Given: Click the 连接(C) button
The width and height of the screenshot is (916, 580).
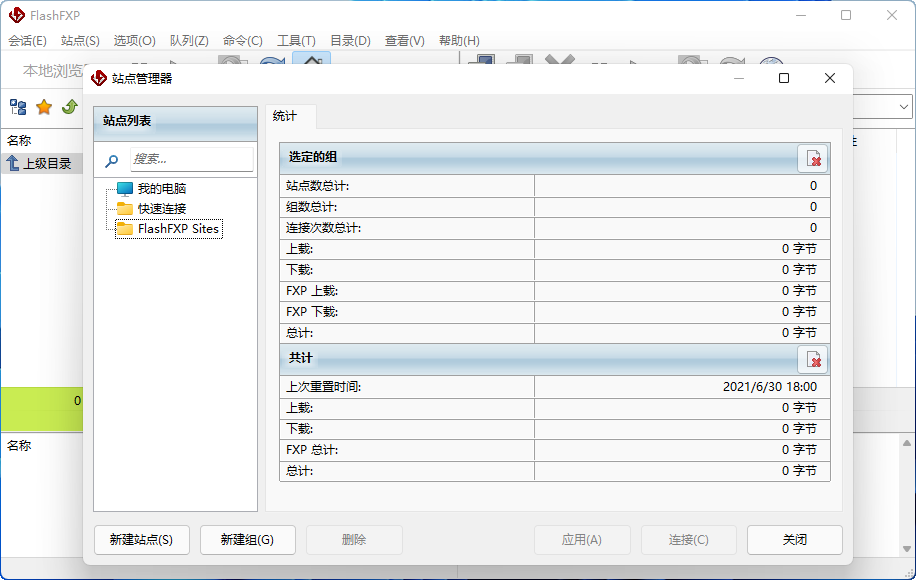Looking at the screenshot, I should tap(689, 540).
